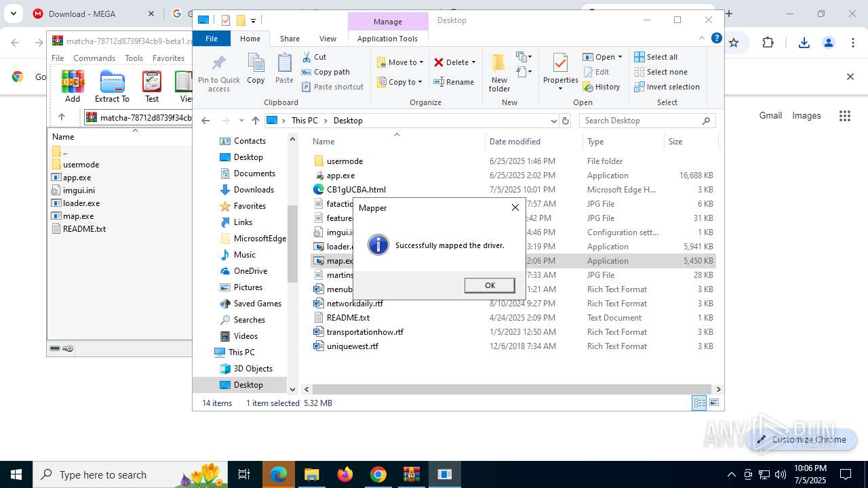
Task: Select Downloads in navigation pane
Action: tap(254, 190)
